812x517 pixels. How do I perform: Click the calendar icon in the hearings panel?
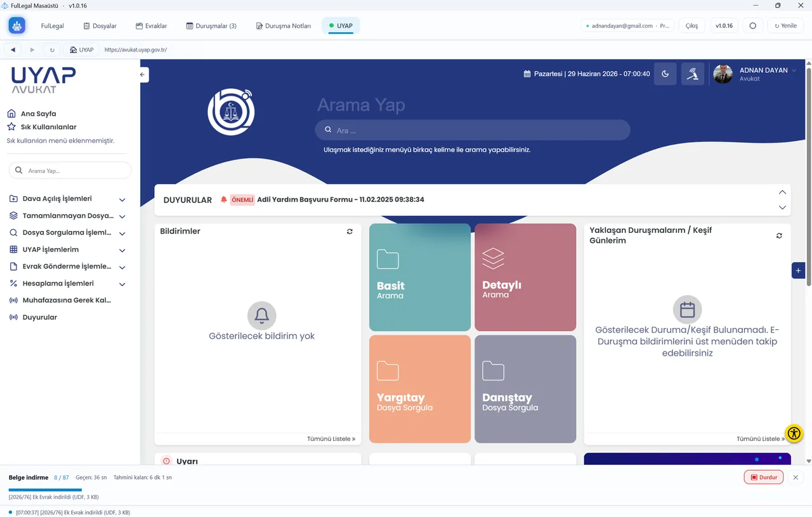(687, 310)
